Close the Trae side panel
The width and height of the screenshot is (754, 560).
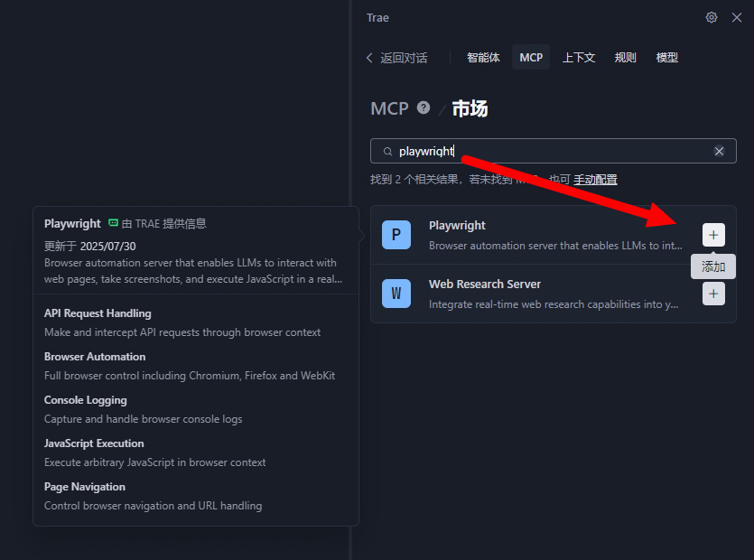point(736,18)
